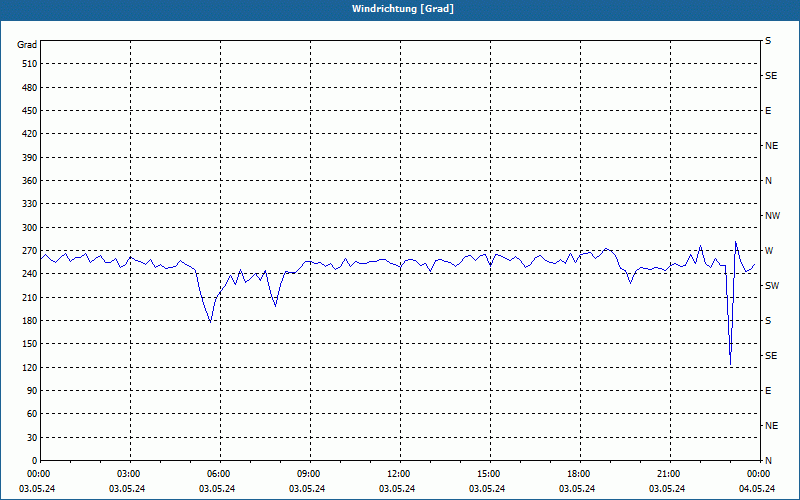
Task: Click the 0 label at y-axis origin
Action: coord(35,461)
